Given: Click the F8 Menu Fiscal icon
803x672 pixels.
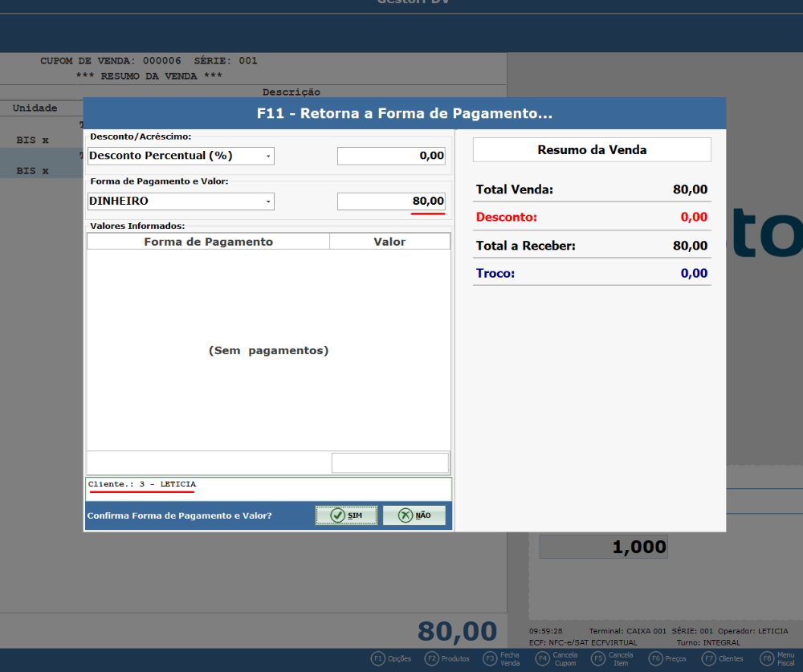Looking at the screenshot, I should pos(767,658).
